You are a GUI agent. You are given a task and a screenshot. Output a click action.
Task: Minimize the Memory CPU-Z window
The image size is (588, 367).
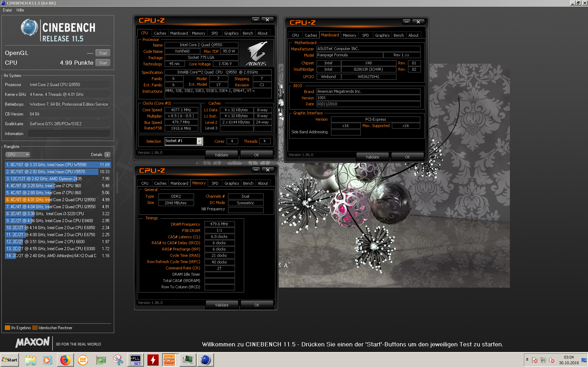click(256, 170)
